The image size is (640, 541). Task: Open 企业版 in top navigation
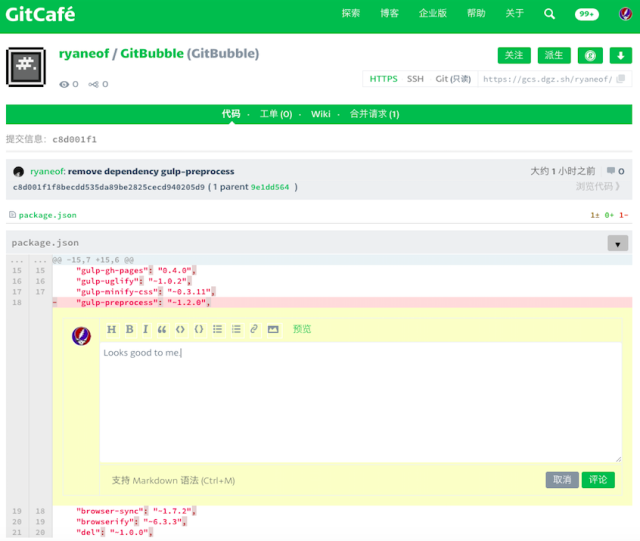click(x=433, y=13)
